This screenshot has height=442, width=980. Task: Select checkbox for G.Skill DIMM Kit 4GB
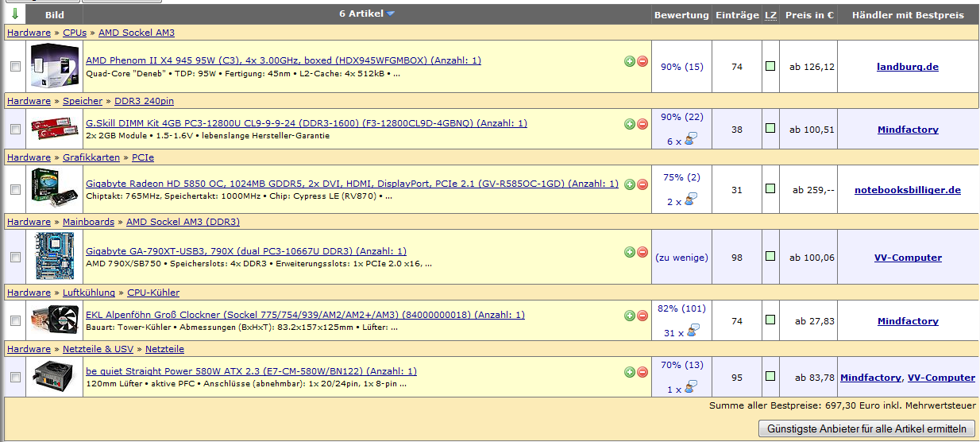coord(15,130)
